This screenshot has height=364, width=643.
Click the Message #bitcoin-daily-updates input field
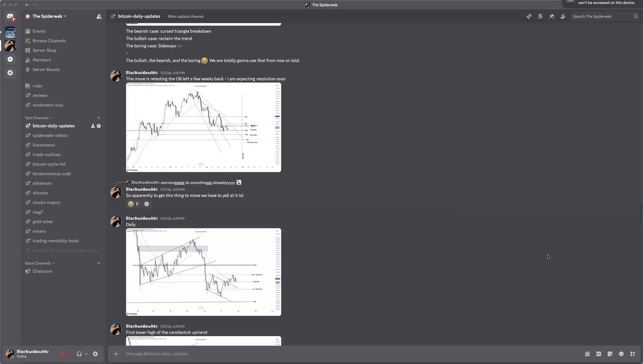[x=351, y=354]
